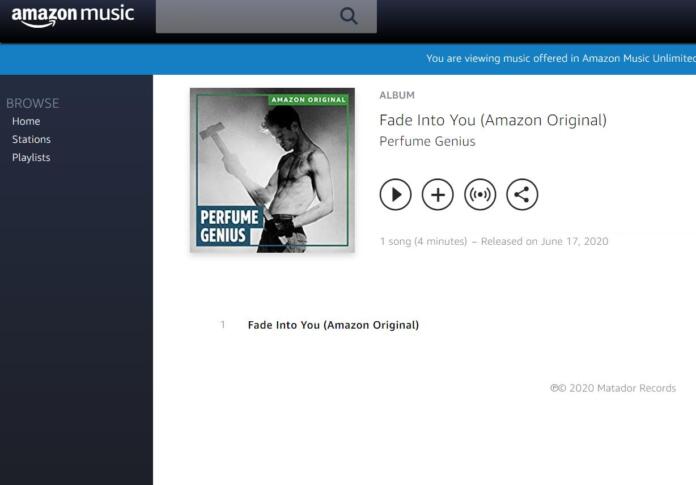Click the Amazon Music Unlimited banner
Screen dimensions: 696x485
(x=561, y=59)
